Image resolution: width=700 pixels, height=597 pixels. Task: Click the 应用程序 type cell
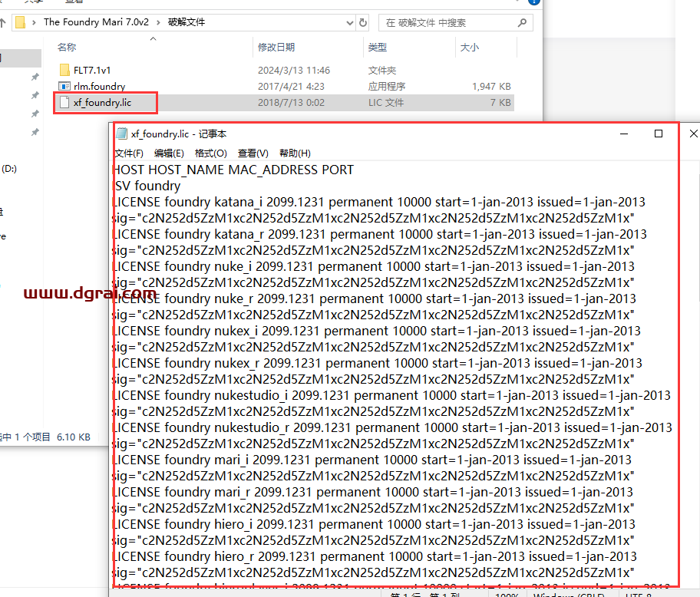pos(387,87)
